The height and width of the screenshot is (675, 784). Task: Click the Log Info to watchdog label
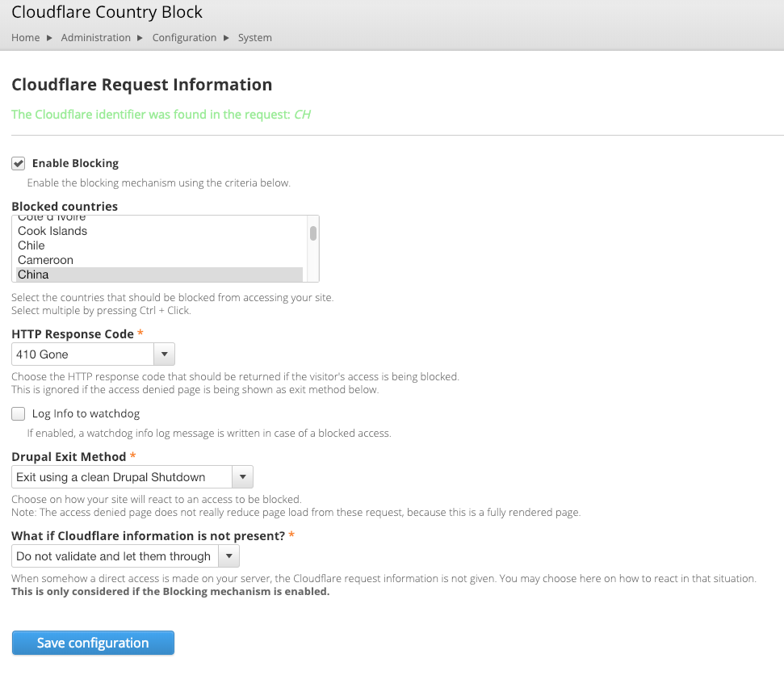coord(86,414)
